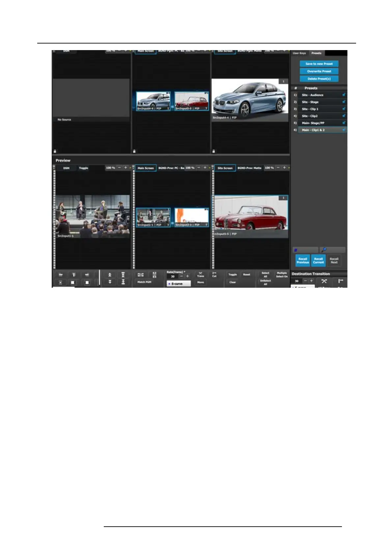This screenshot has width=392, height=555.
Task: Increase the Rate(frame) value with plus
Action: [187, 276]
